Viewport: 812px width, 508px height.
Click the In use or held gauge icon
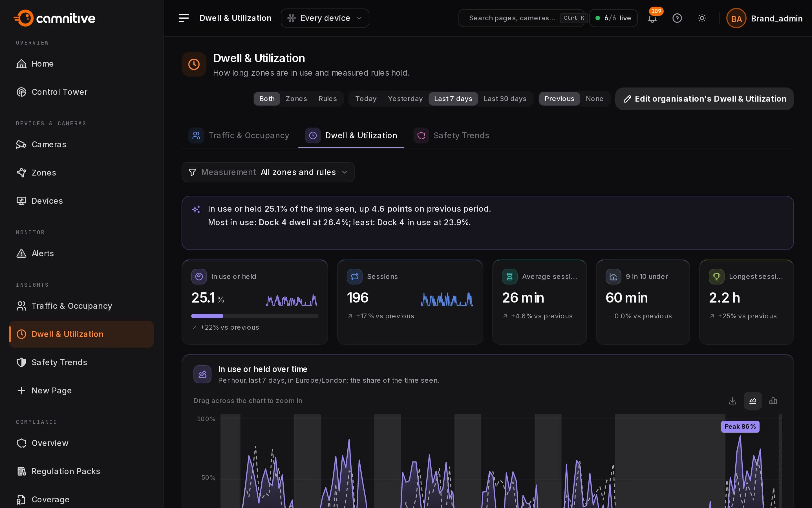click(199, 277)
